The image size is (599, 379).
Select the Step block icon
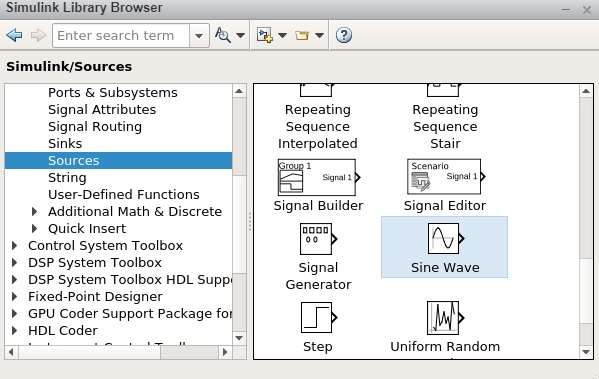click(319, 317)
